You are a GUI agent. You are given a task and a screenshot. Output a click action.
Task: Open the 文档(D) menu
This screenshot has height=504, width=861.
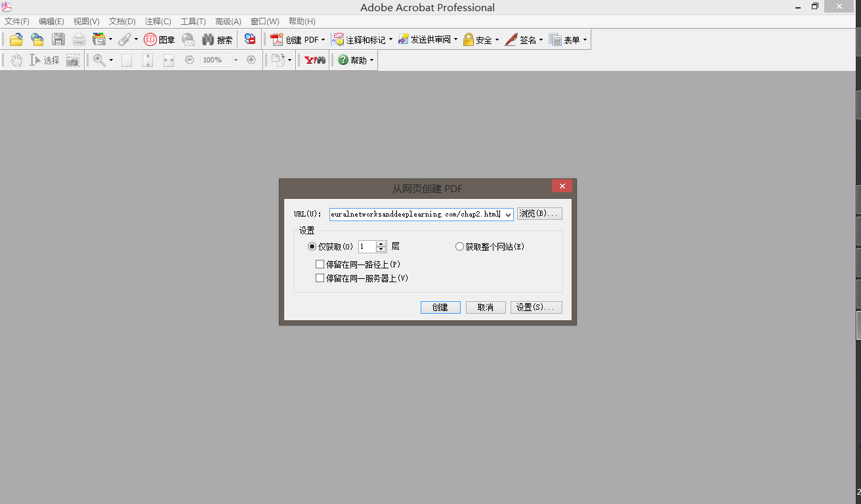122,22
